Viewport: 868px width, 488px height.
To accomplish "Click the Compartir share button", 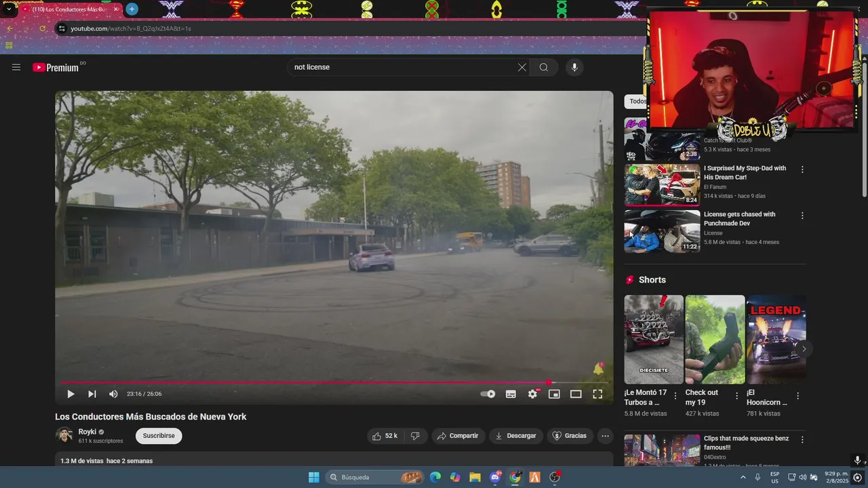I will click(458, 436).
